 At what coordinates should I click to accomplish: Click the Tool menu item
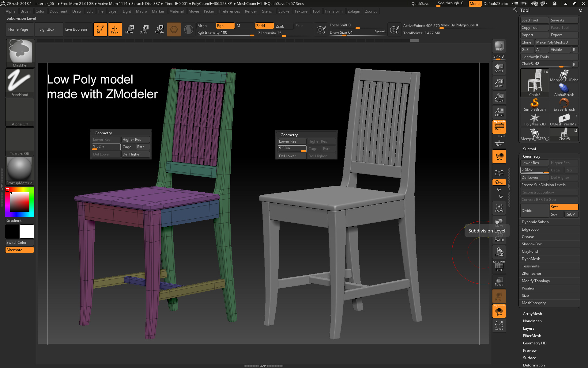[x=316, y=11]
